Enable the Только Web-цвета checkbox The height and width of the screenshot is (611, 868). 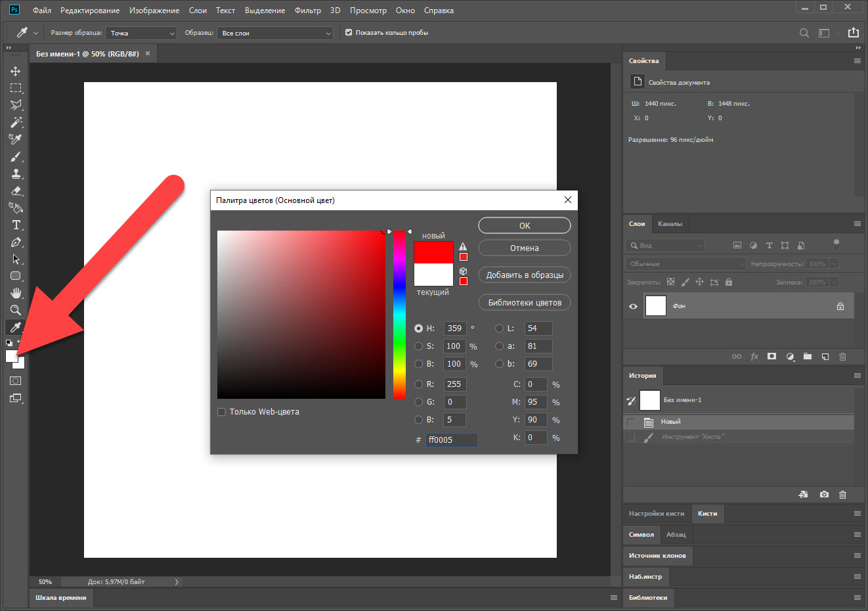222,412
